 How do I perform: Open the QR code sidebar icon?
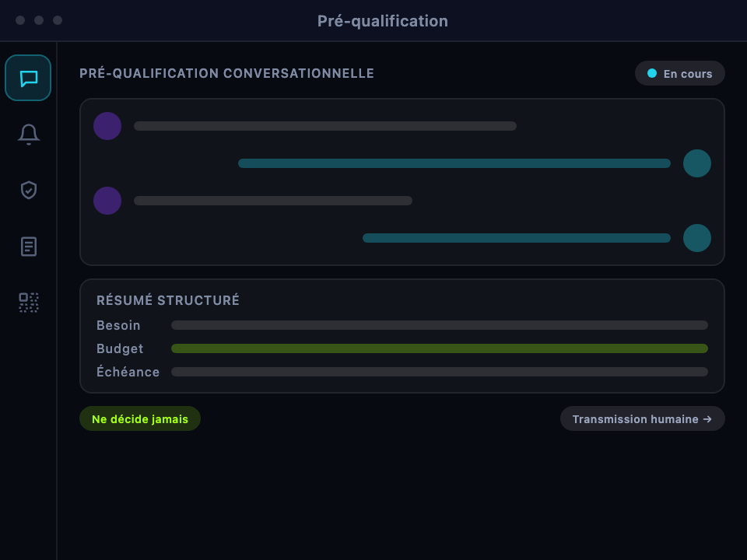(29, 303)
